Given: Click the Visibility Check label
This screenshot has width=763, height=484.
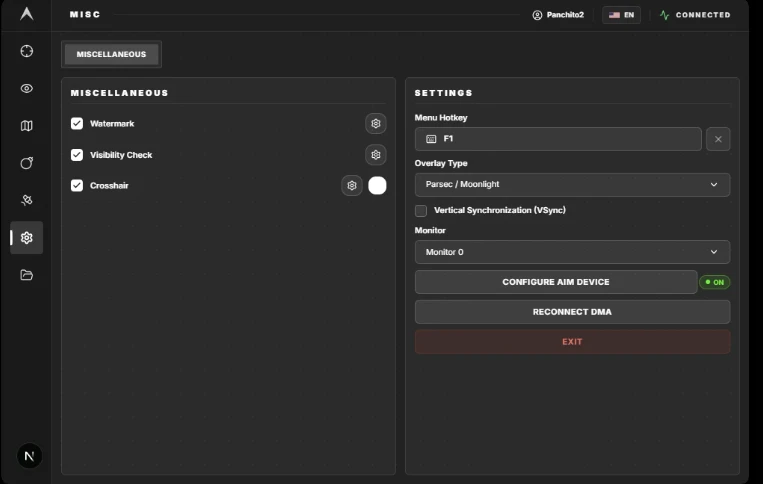Looking at the screenshot, I should [x=121, y=155].
